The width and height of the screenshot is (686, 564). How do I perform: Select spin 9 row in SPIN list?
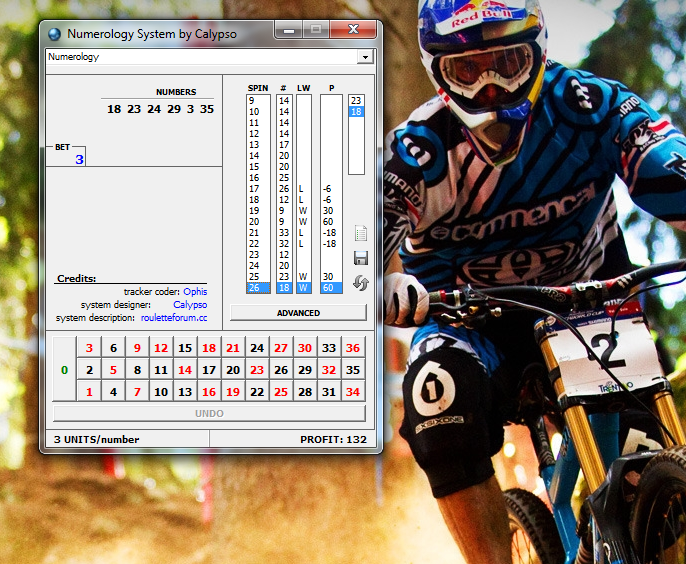click(259, 101)
